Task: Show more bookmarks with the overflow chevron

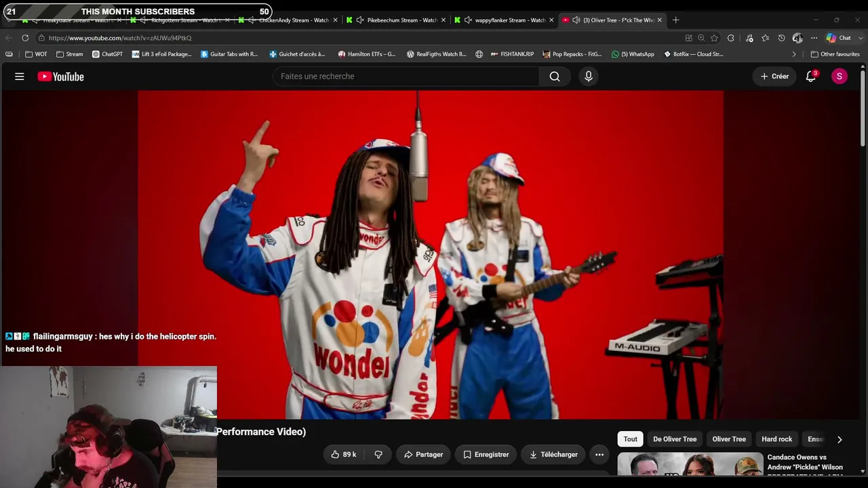Action: click(x=794, y=54)
